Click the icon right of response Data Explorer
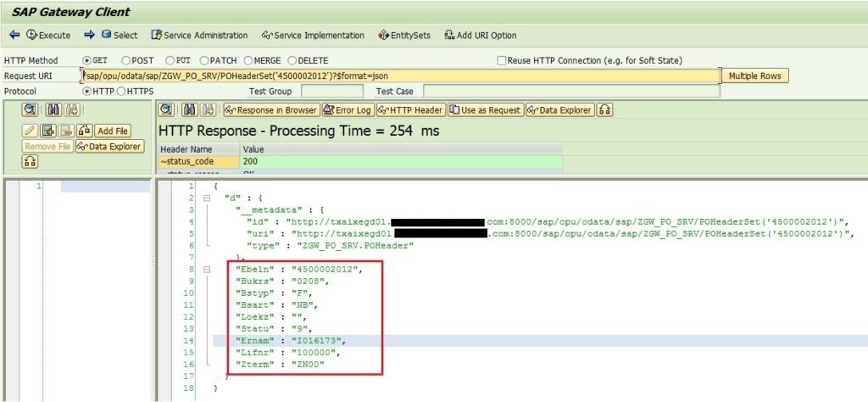Screen dimensions: 868x402 click(x=605, y=109)
